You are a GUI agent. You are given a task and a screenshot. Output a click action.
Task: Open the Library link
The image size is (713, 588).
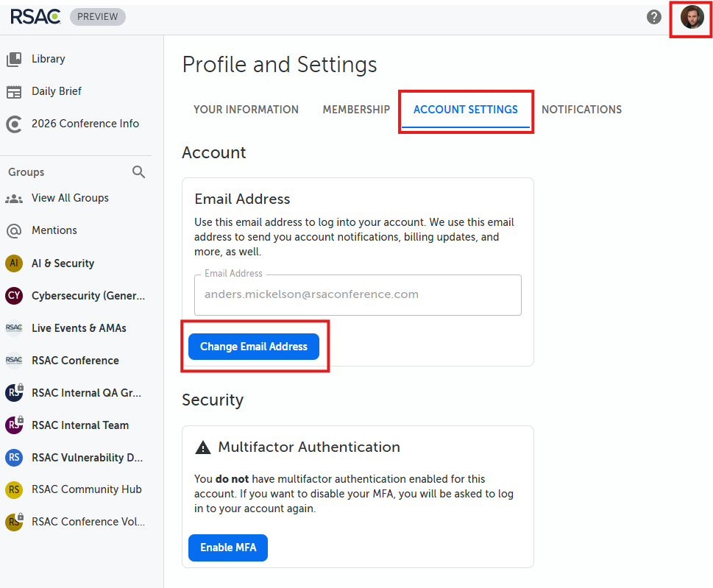(49, 59)
